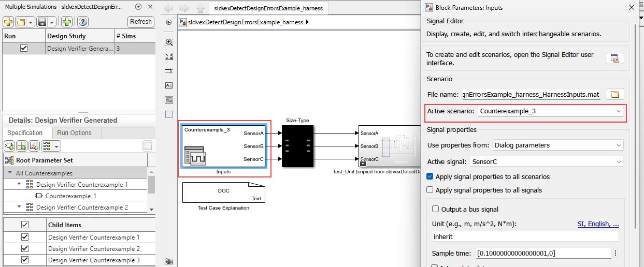Uncheck Design Verifier Counterexample 2 child item
This screenshot has height=267, width=644.
(24, 249)
